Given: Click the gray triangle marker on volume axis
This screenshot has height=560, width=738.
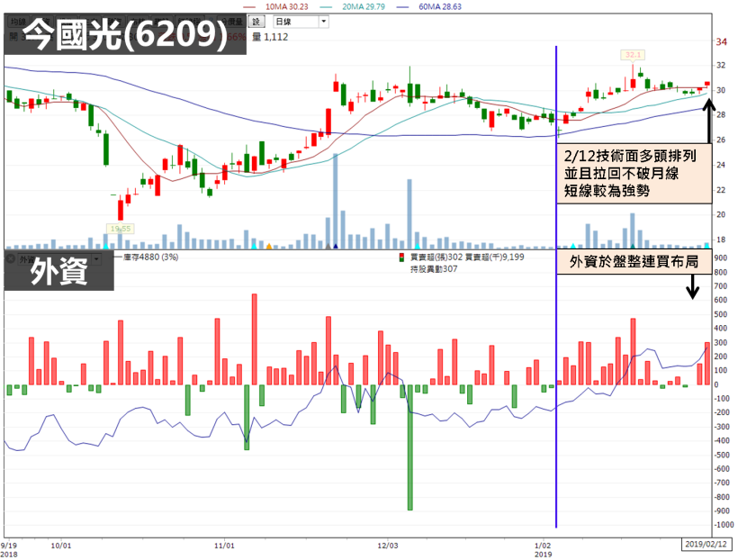Looking at the screenshot, I should [x=328, y=246].
